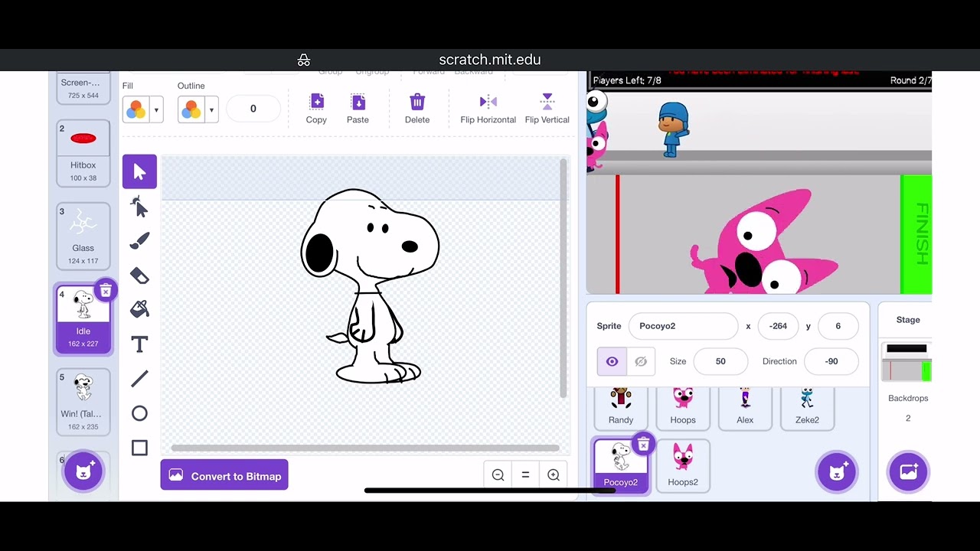Open the Fill color dropdown
This screenshot has width=980, height=551.
coord(156,109)
